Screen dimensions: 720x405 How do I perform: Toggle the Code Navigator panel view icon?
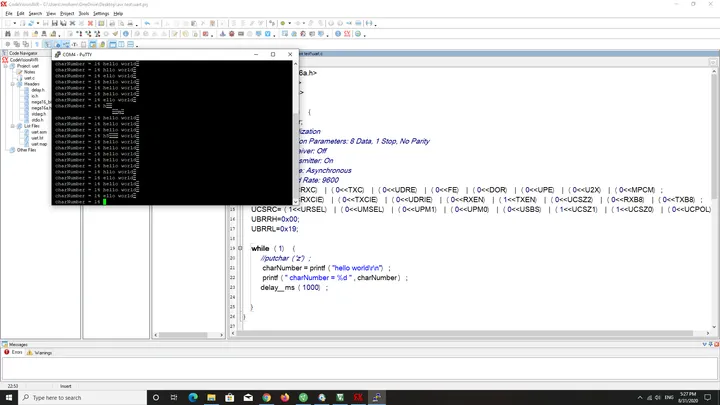[47, 44]
